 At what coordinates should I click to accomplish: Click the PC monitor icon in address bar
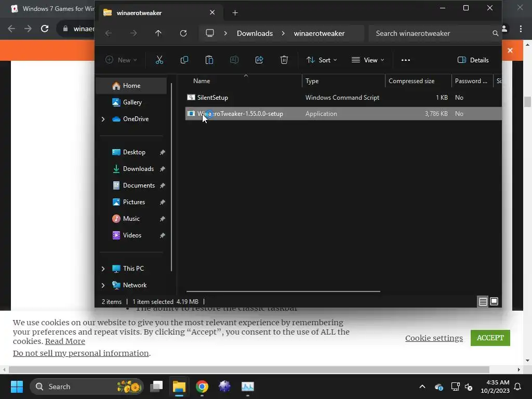(210, 33)
